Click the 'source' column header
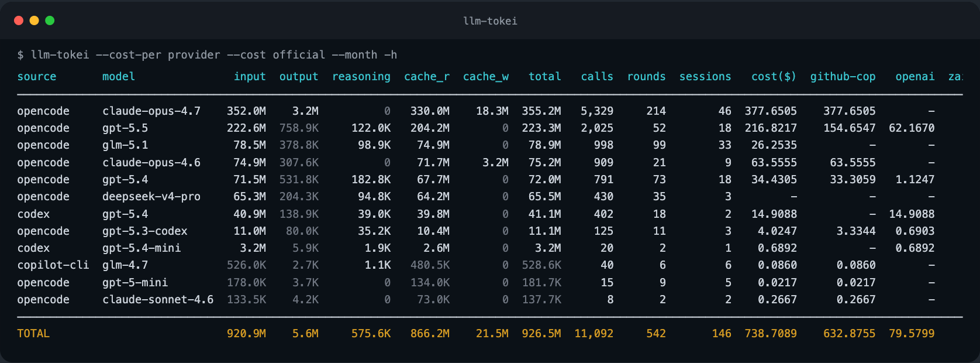 pos(37,77)
